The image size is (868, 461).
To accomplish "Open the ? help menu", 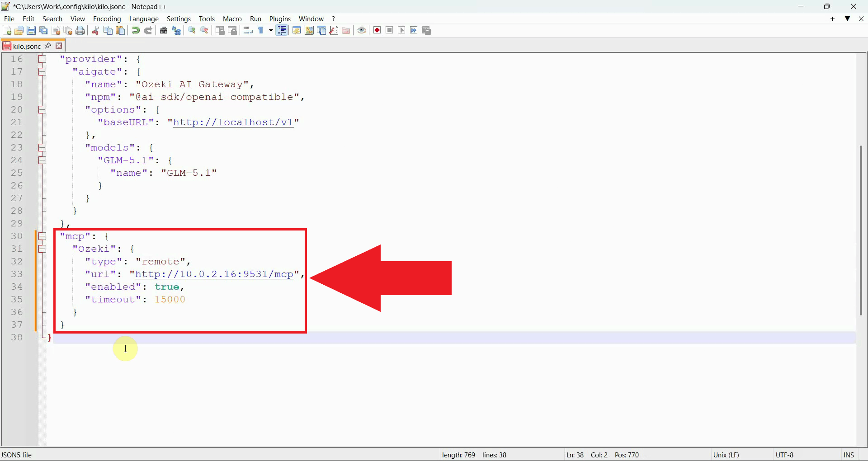I will click(x=334, y=19).
